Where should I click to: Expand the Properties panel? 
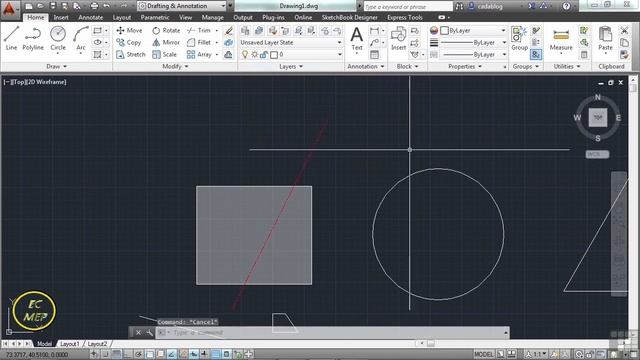coord(465,66)
